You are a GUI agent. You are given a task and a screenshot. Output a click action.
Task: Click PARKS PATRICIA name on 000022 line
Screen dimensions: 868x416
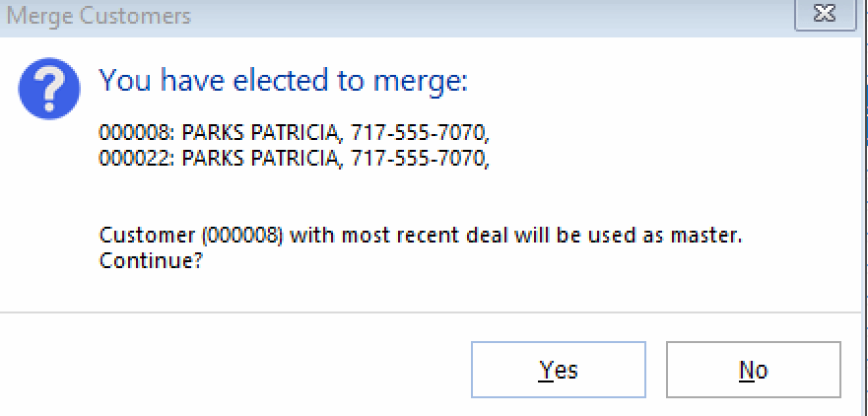coord(258,156)
